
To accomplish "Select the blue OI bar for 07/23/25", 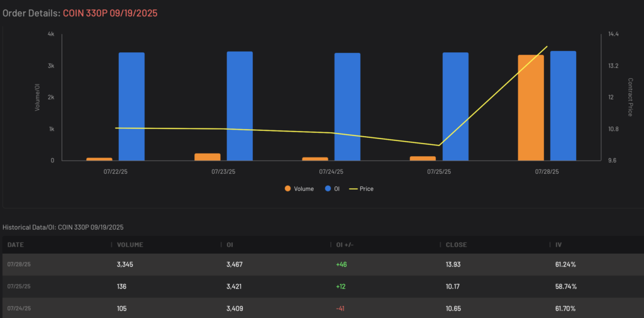I will [x=240, y=106].
